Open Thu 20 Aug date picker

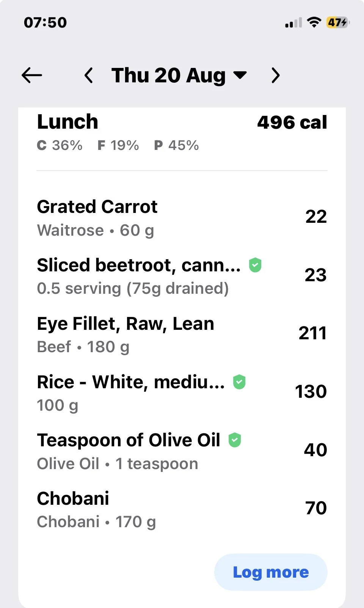click(x=179, y=75)
